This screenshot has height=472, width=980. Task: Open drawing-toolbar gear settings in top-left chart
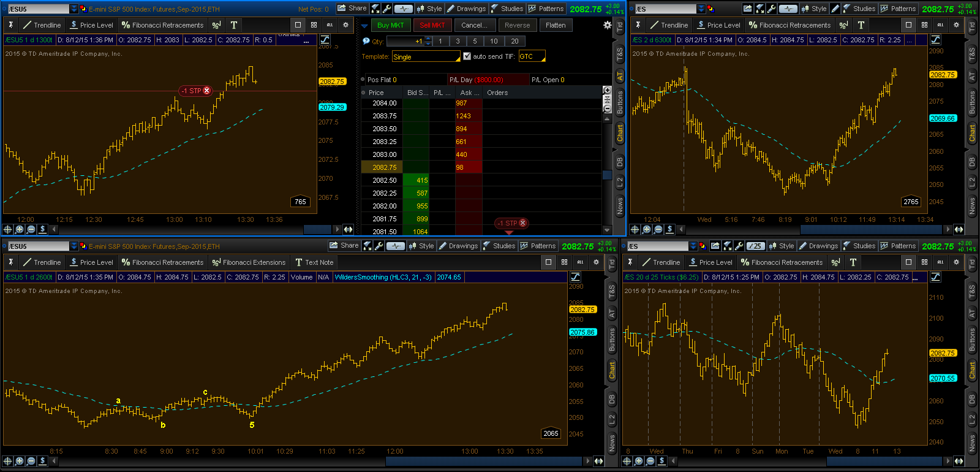345,25
